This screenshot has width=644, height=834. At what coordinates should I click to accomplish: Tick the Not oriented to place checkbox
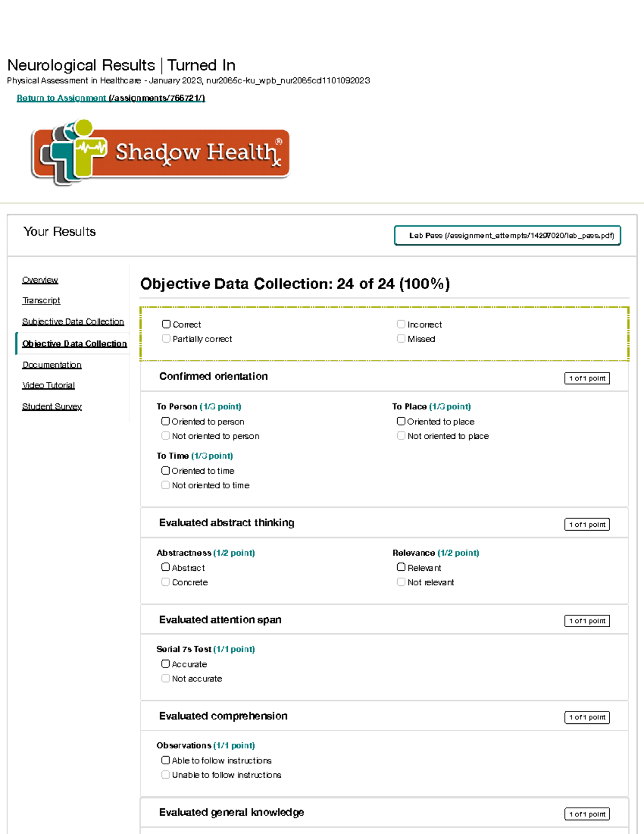(401, 436)
